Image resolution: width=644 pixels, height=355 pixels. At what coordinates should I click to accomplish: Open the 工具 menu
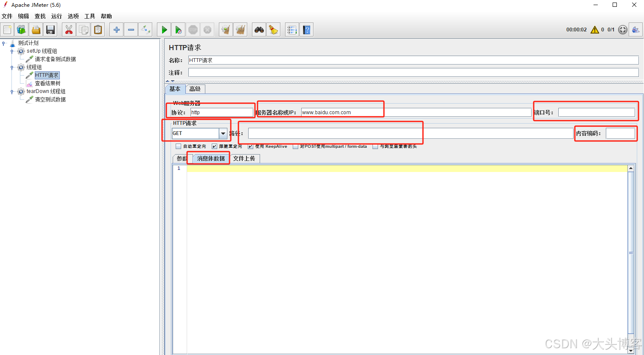[x=90, y=16]
